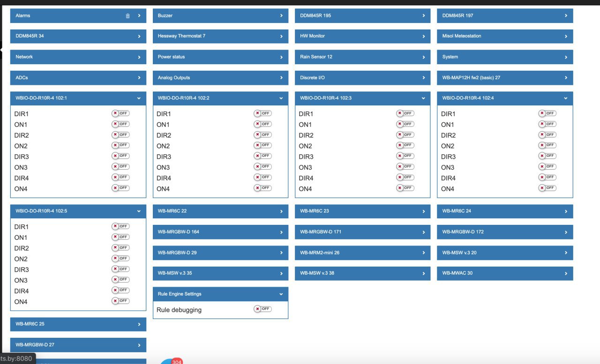Image resolution: width=600 pixels, height=364 pixels.
Task: Click the ON1 label in 102:4 panel
Action: click(448, 125)
